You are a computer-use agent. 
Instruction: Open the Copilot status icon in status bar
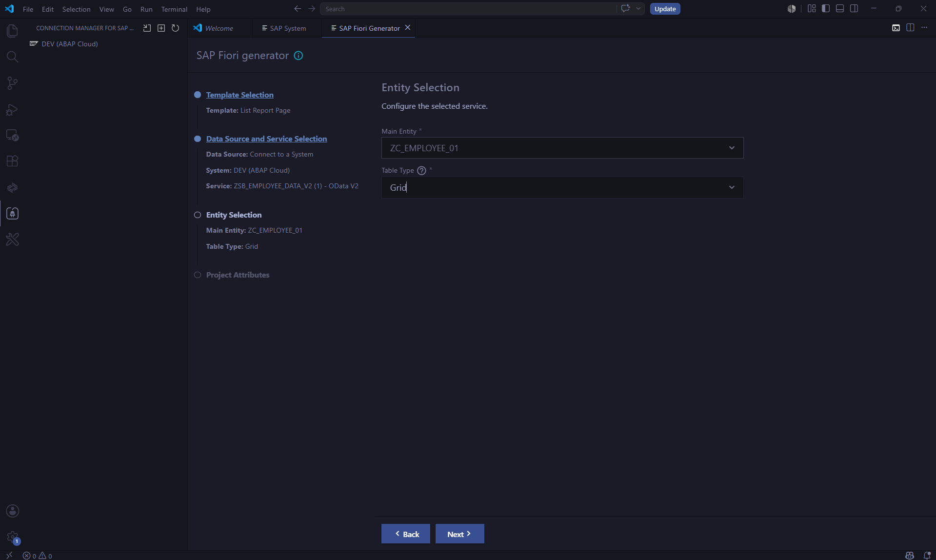click(909, 555)
